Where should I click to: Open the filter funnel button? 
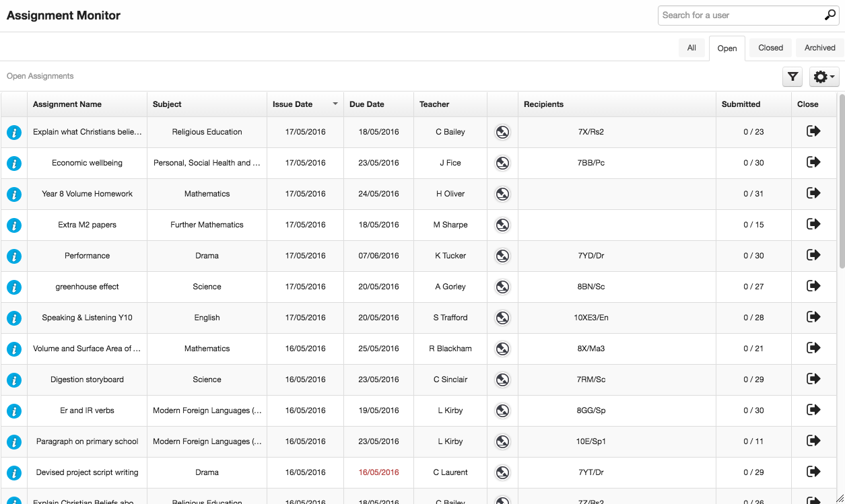792,77
